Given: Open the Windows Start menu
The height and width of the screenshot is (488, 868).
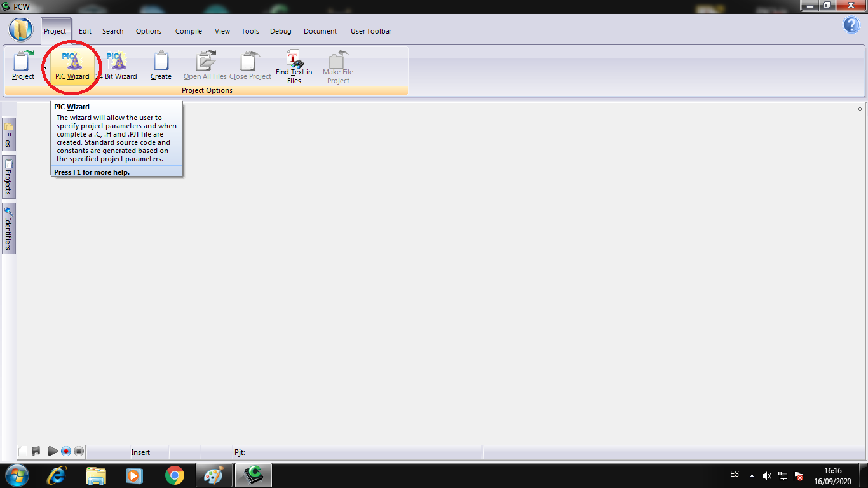Looking at the screenshot, I should click(x=16, y=475).
